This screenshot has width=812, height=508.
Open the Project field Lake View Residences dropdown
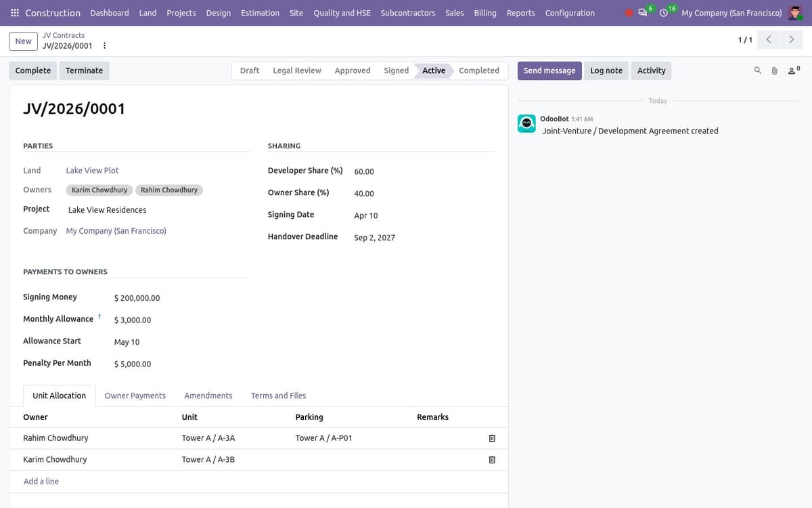pos(158,210)
